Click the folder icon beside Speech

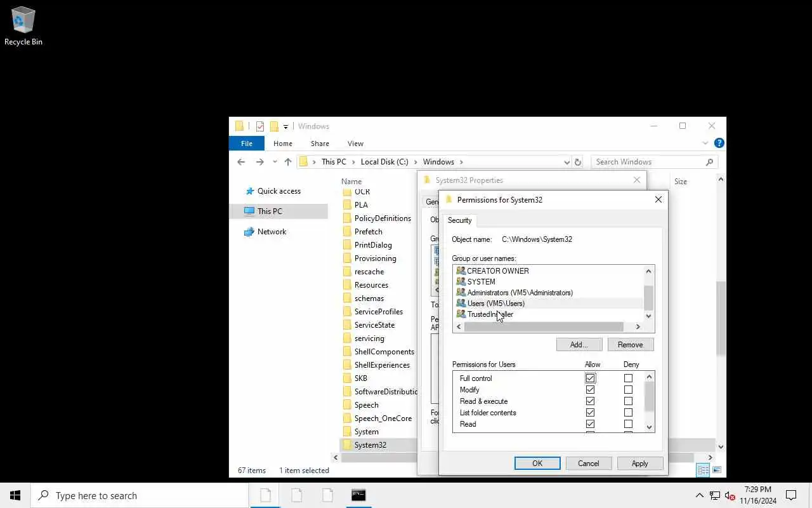(x=347, y=405)
